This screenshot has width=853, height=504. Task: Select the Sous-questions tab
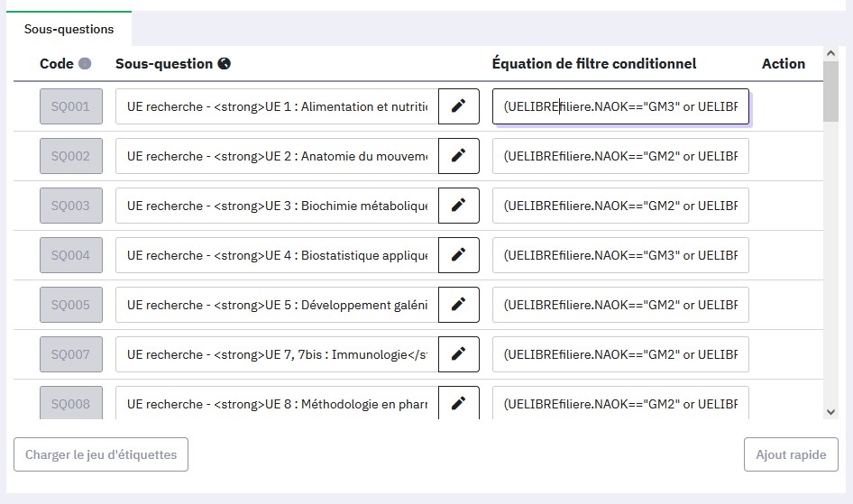pyautogui.click(x=69, y=29)
